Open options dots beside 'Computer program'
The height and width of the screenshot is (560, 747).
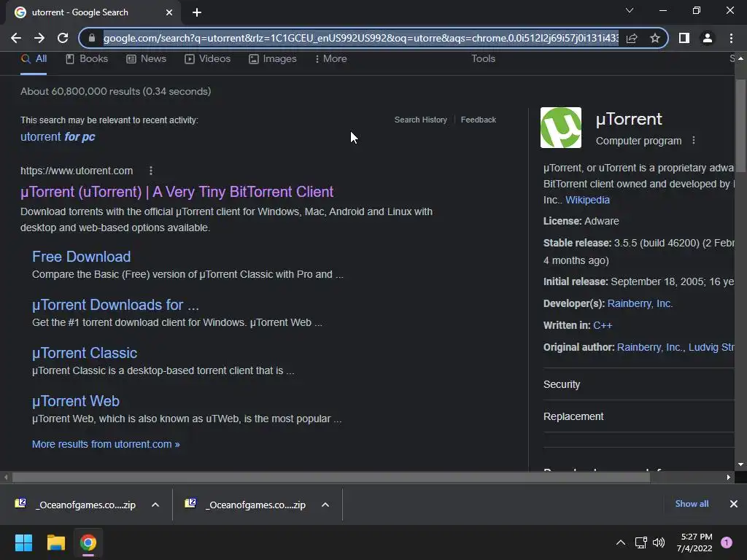pyautogui.click(x=694, y=141)
